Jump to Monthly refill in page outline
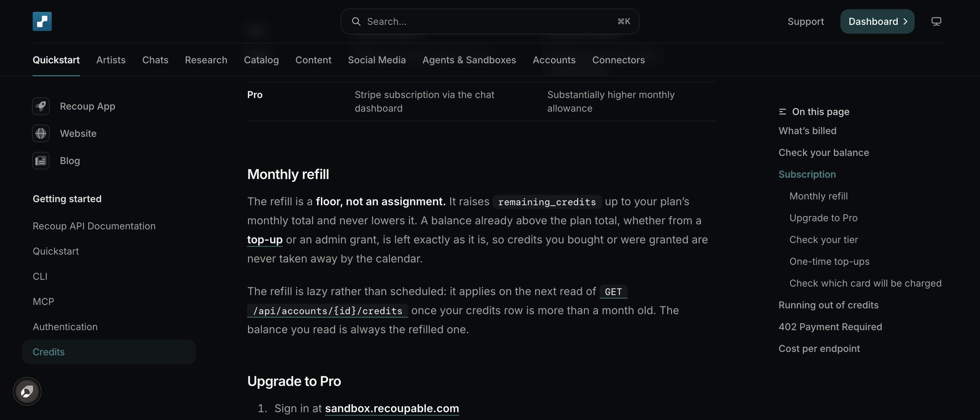This screenshot has height=420, width=980. click(818, 196)
